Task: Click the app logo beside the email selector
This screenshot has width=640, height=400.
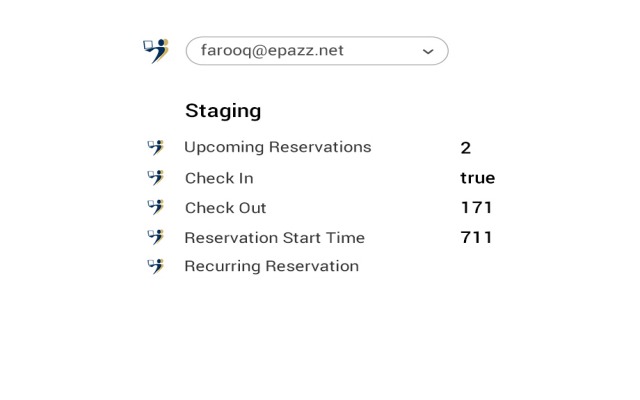Action: click(155, 50)
